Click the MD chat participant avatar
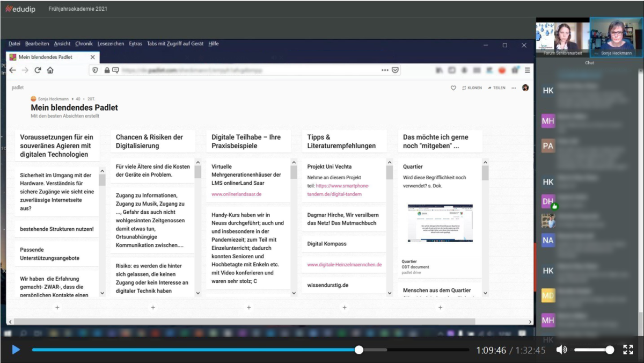Screen dimensions: 644x363 pos(548,296)
